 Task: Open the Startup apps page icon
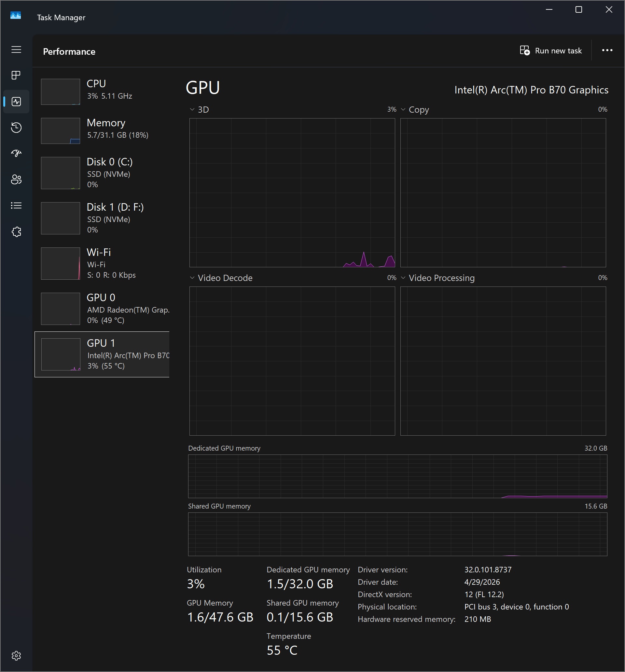(x=16, y=153)
